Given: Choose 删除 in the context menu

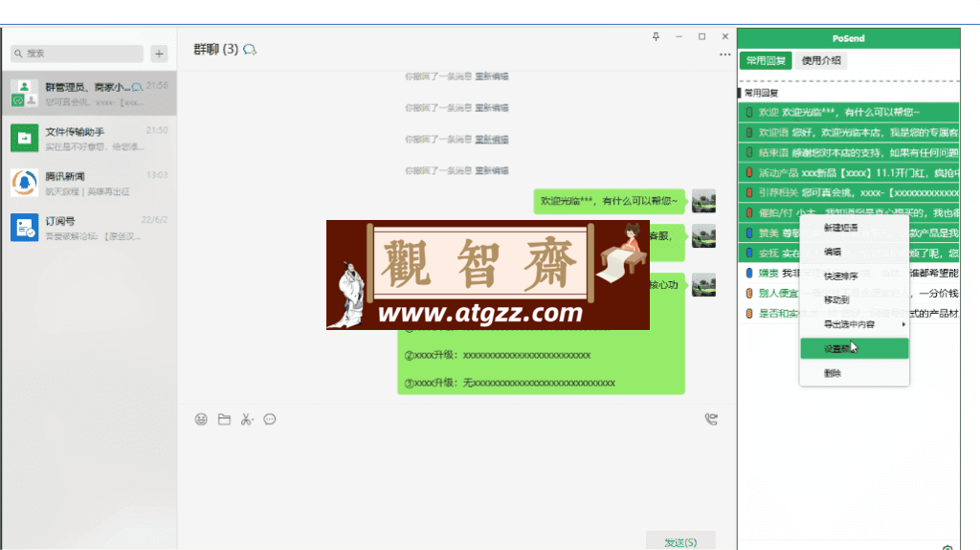Looking at the screenshot, I should click(x=854, y=373).
